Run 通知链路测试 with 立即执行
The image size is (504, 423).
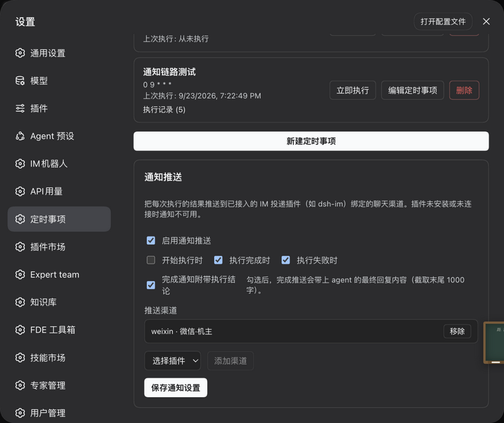click(353, 90)
